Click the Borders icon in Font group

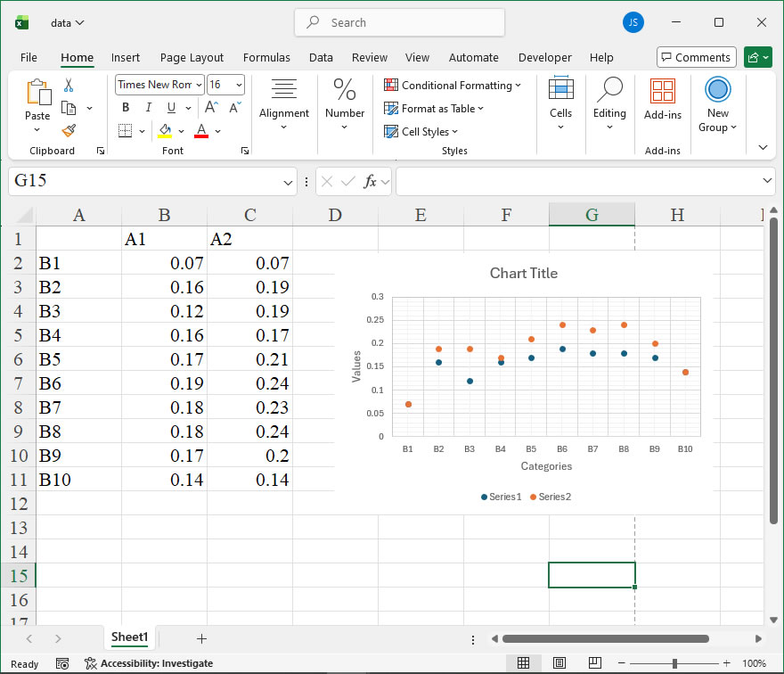pyautogui.click(x=125, y=131)
